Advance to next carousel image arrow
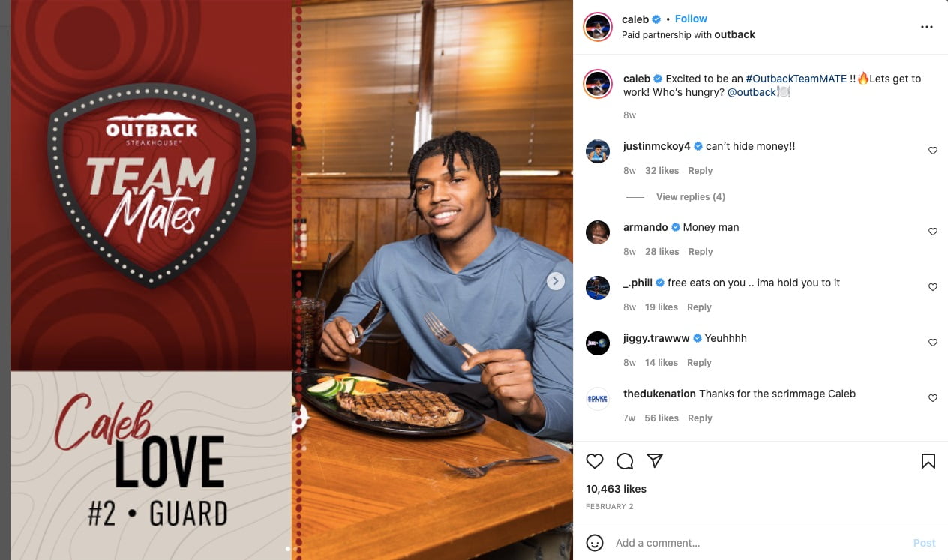This screenshot has width=948, height=560. (x=555, y=281)
